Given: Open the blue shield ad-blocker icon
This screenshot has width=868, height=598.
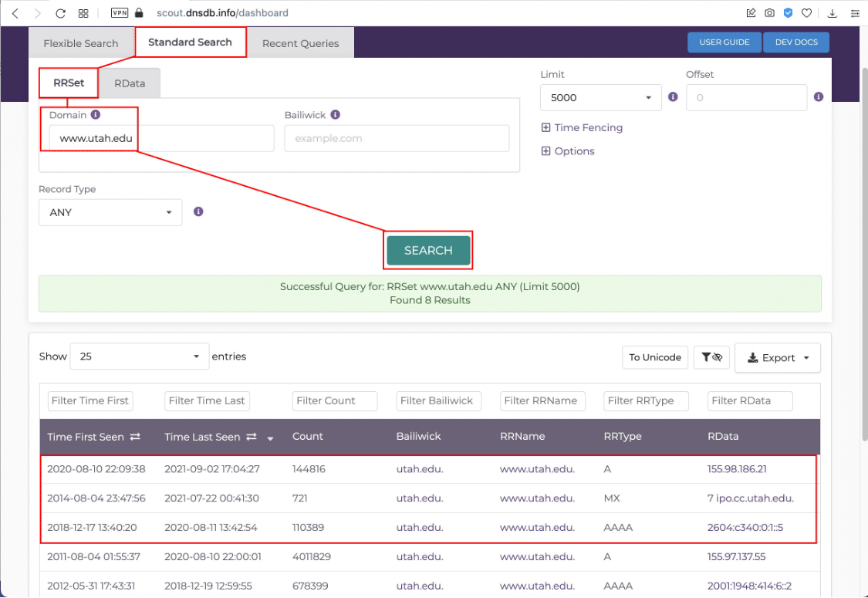Looking at the screenshot, I should 788,13.
